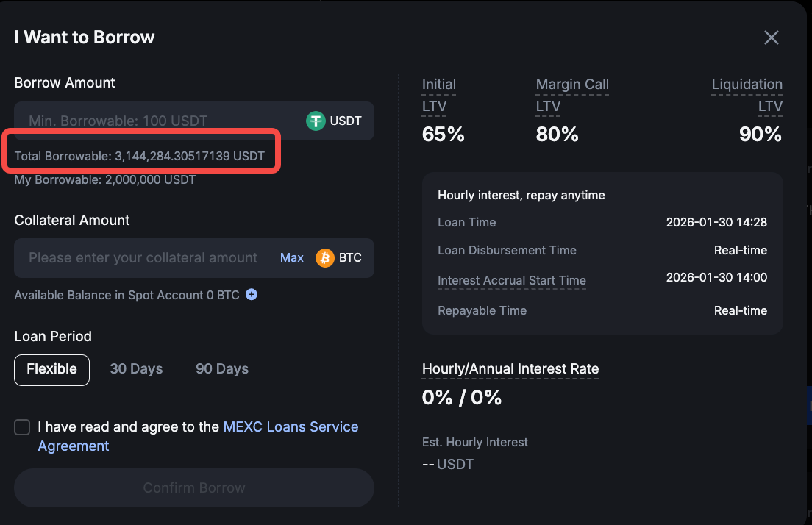The height and width of the screenshot is (525, 812).
Task: Click the My Borrowable amount text
Action: 105,179
